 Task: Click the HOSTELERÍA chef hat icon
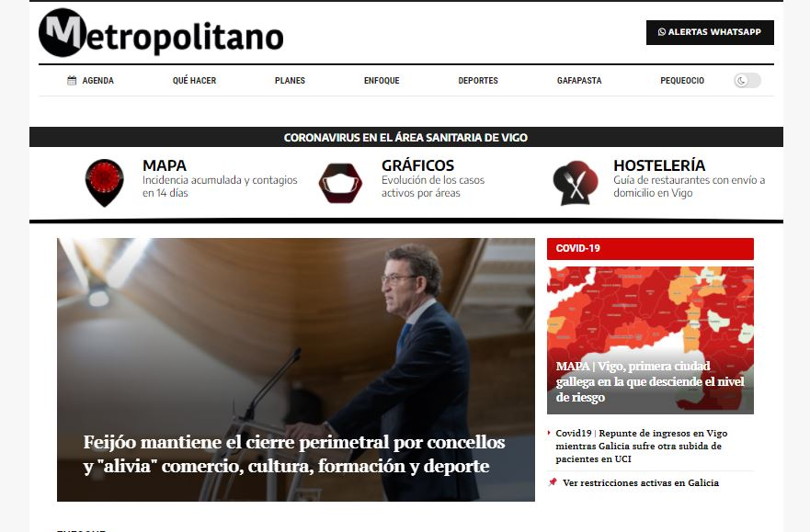click(x=575, y=183)
